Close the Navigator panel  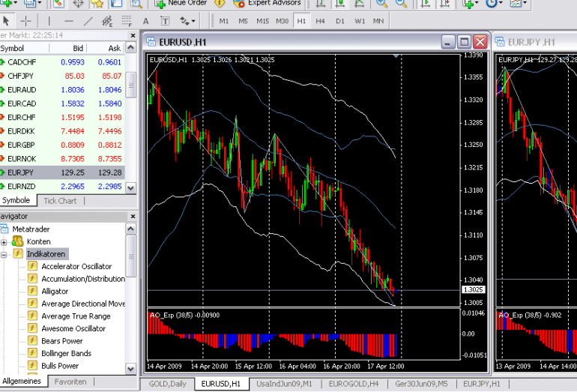(133, 216)
